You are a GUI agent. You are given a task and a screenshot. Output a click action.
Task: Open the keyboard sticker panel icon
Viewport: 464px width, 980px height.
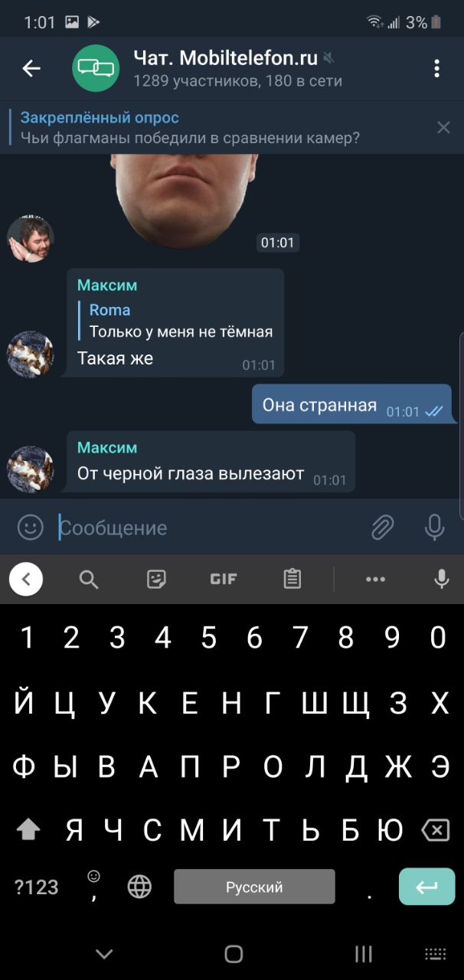156,580
